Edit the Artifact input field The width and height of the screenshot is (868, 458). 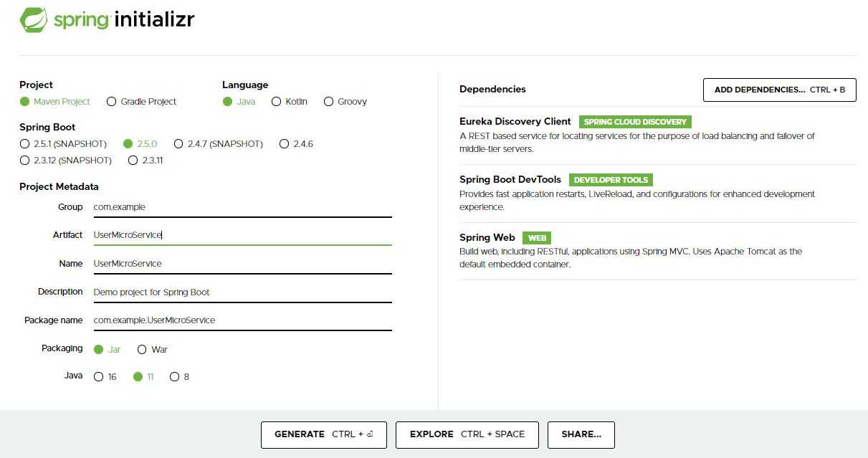pos(242,235)
